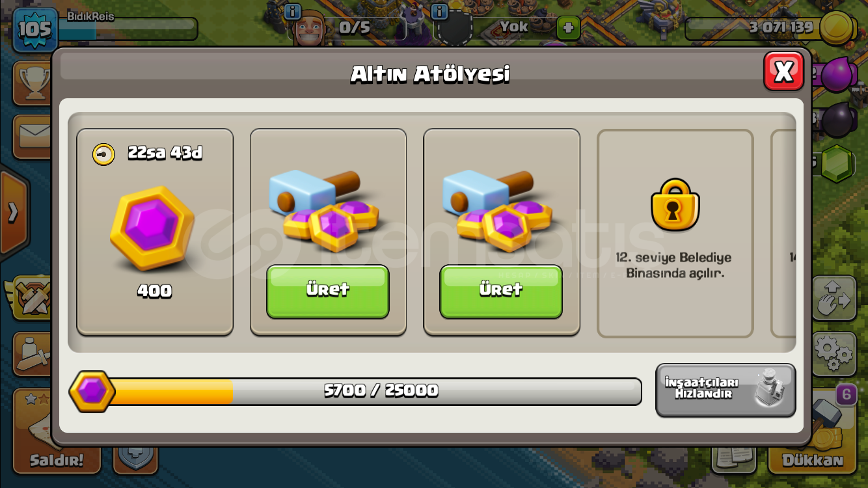Tap the second Üret button
Image resolution: width=868 pixels, height=488 pixels.
click(501, 291)
